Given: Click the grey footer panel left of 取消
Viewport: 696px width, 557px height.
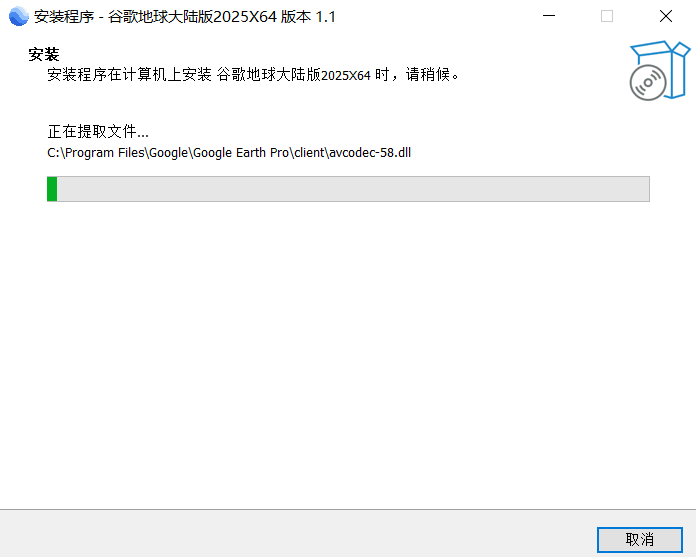Looking at the screenshot, I should point(300,533).
